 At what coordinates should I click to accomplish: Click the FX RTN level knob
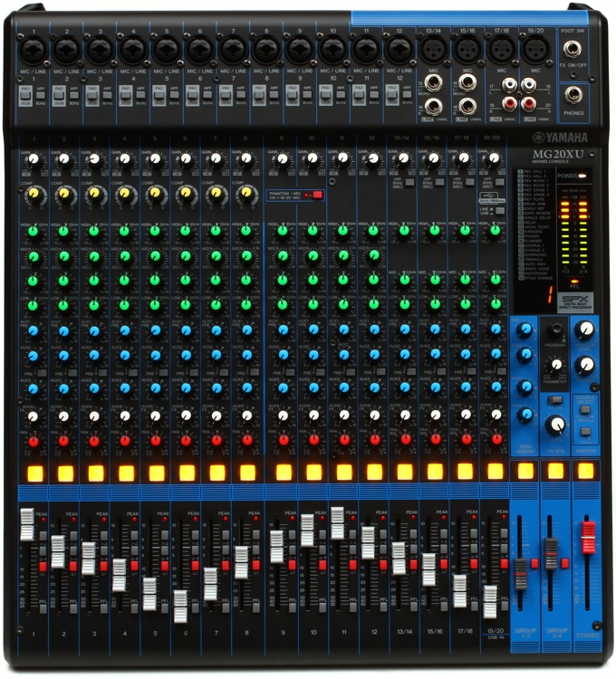(x=554, y=424)
